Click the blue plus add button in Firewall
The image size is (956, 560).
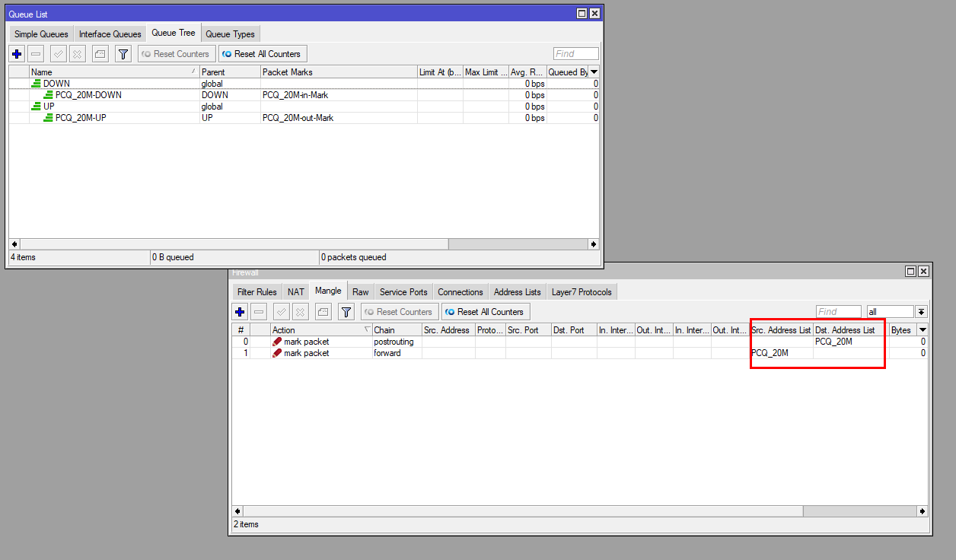[240, 312]
